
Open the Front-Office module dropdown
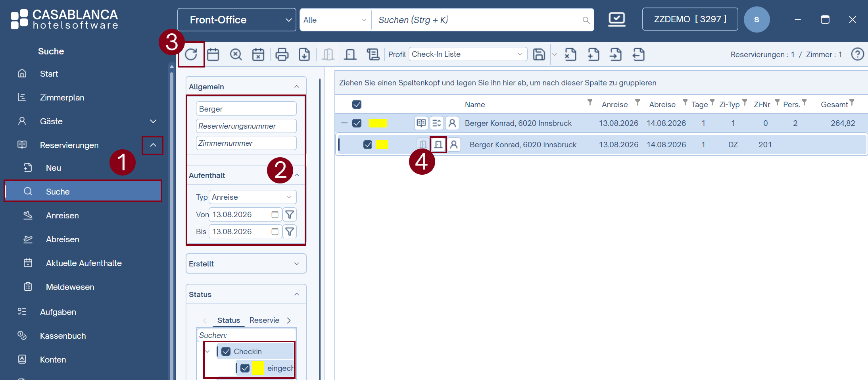click(237, 19)
